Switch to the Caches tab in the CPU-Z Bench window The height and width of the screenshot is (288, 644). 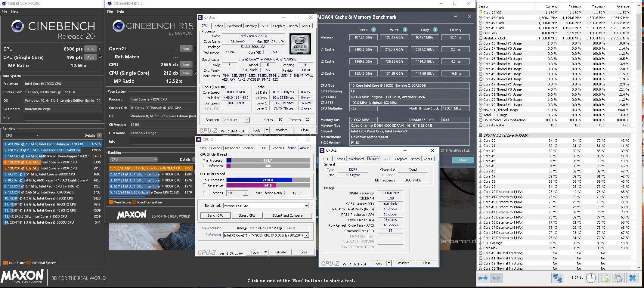(x=216, y=148)
